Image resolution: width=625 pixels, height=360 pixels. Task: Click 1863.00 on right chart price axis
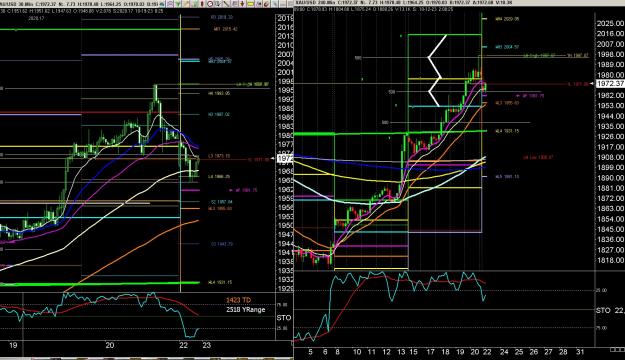click(x=610, y=209)
